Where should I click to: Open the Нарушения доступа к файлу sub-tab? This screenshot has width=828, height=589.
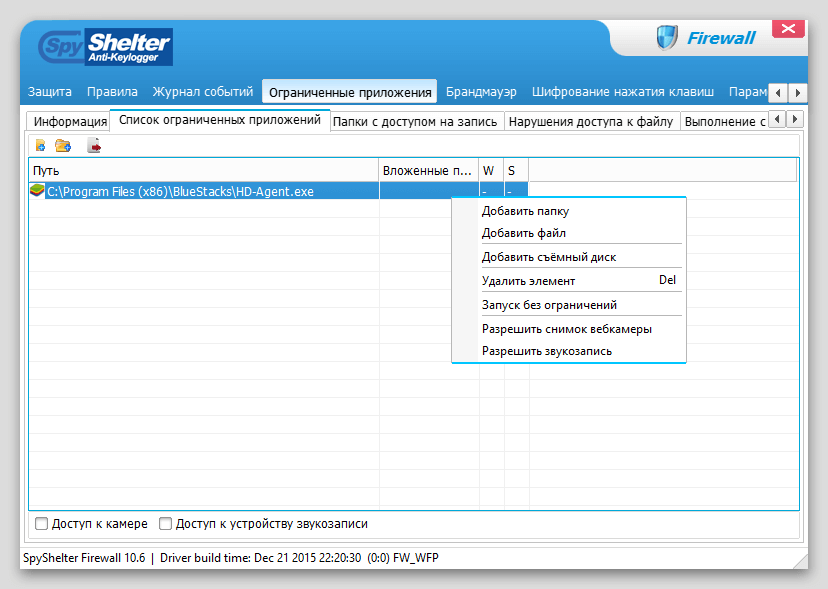point(591,121)
